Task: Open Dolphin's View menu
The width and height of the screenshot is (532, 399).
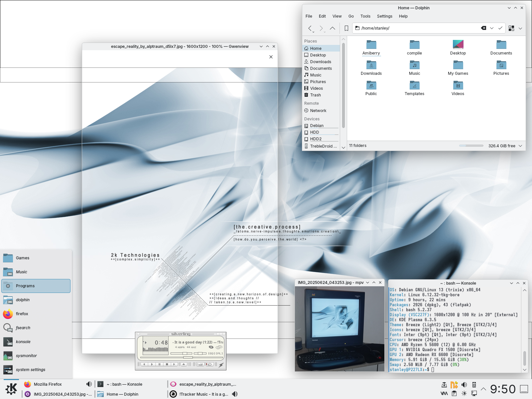Action: tap(337, 16)
